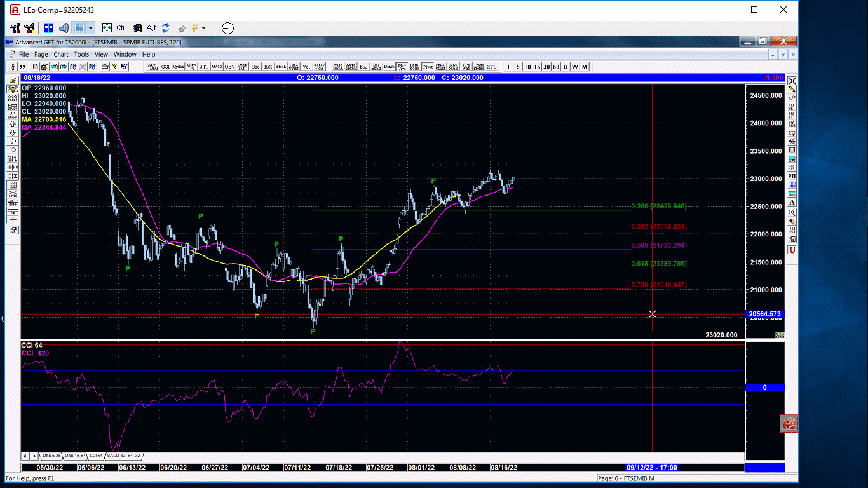Switch to 30-minute timeframe

click(x=546, y=67)
